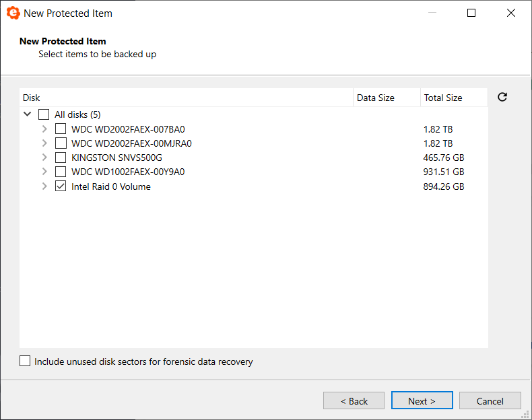Viewport: 532px width, 420px height.
Task: Expand the WDC WD1002FAEX-00Y9A0 entry
Action: pyautogui.click(x=44, y=172)
